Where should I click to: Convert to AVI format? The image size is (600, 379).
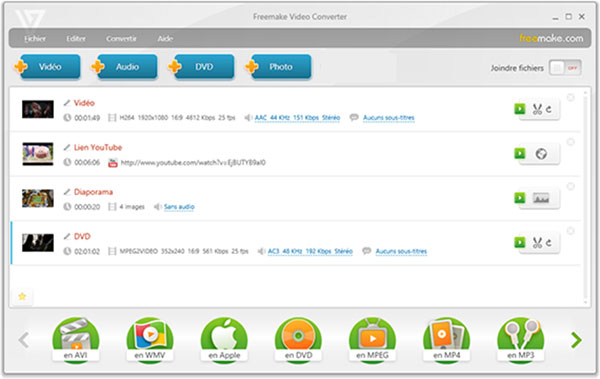click(x=75, y=340)
